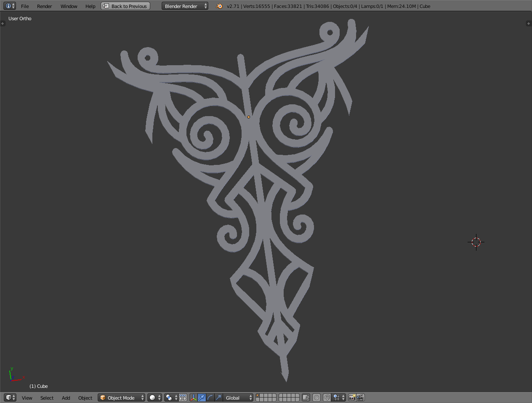Viewport: 532px width, 403px height.
Task: Open the 3D View editor type selector
Action: click(x=10, y=398)
